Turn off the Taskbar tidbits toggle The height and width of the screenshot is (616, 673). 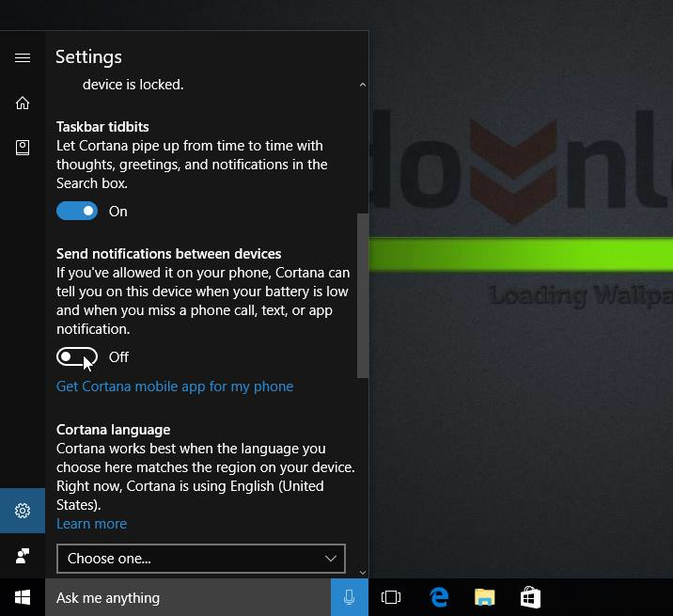pos(77,211)
